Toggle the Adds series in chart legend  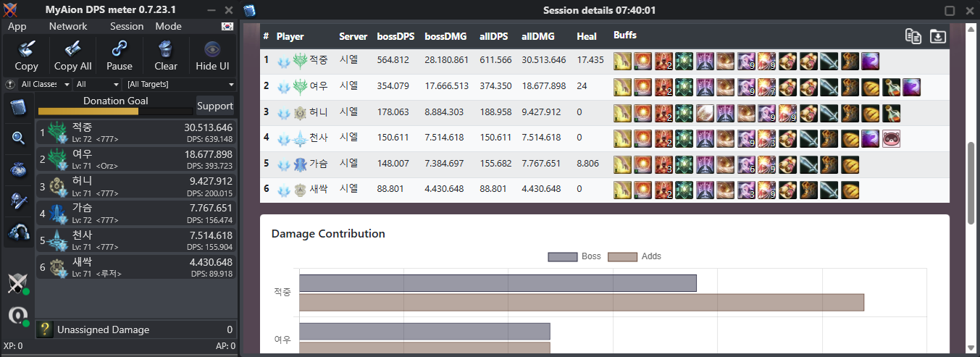tap(635, 256)
